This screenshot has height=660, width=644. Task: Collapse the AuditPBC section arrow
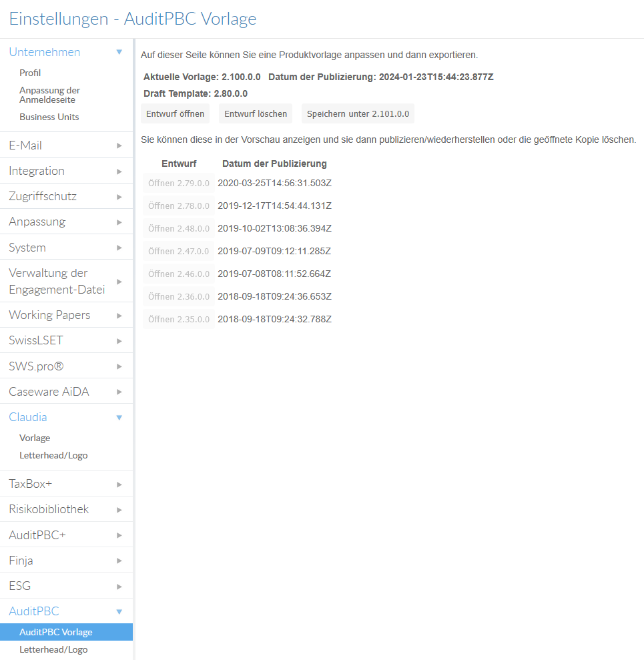(119, 611)
